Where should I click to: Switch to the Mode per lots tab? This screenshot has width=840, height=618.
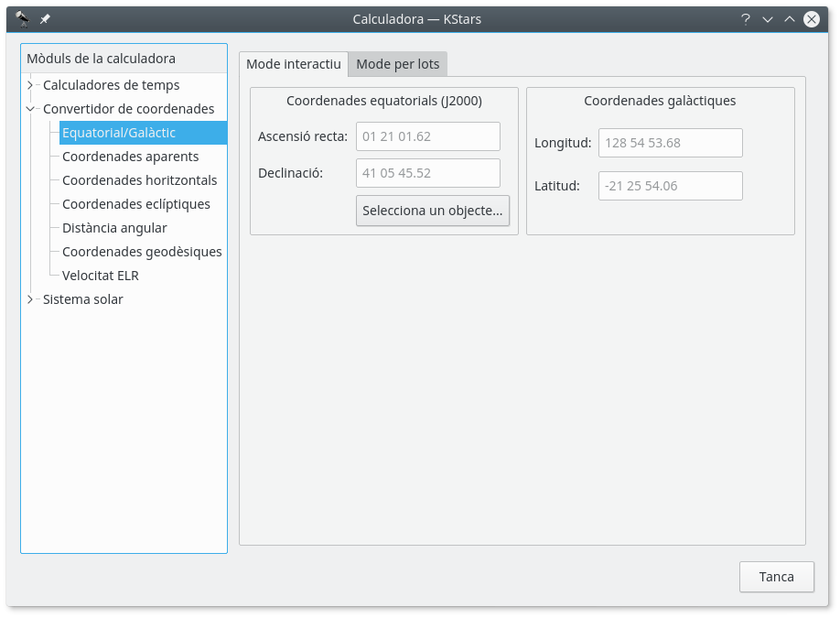pos(397,64)
